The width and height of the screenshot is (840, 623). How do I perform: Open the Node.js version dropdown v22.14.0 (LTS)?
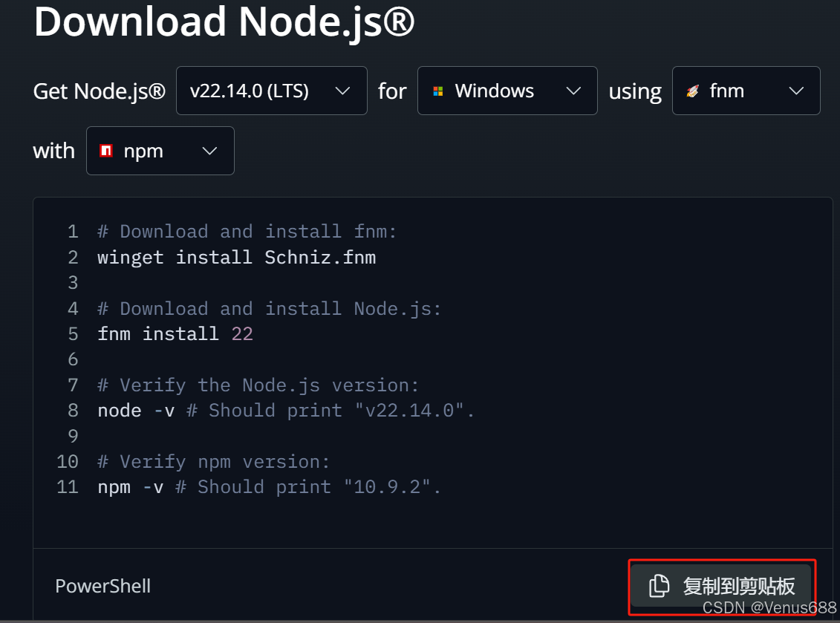[x=272, y=91]
